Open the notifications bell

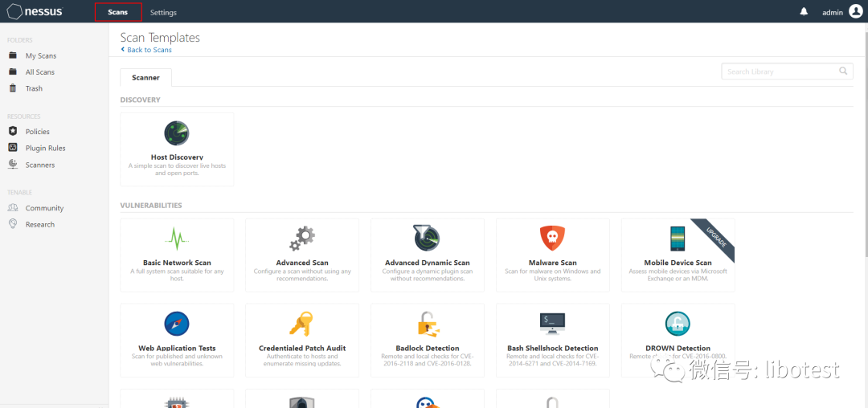804,11
